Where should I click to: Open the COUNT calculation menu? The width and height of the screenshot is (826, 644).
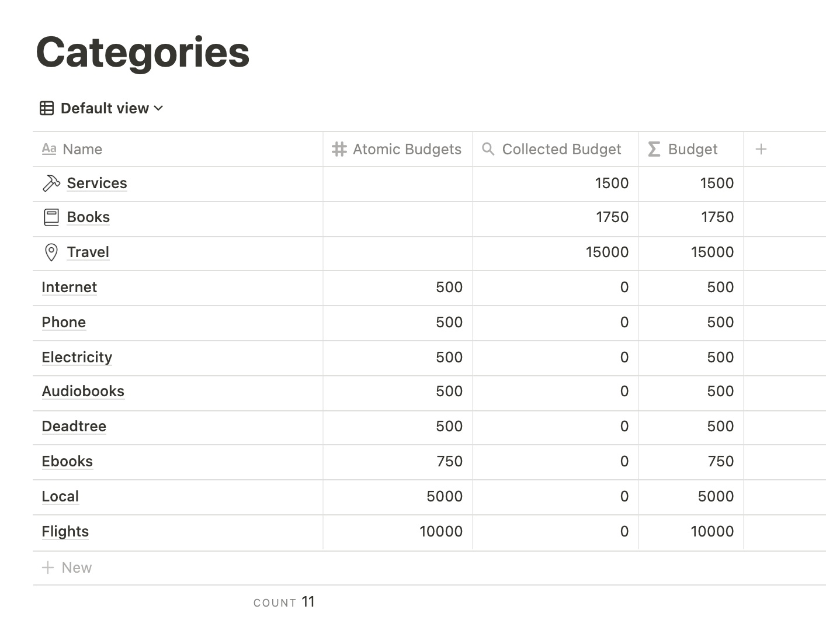[284, 602]
